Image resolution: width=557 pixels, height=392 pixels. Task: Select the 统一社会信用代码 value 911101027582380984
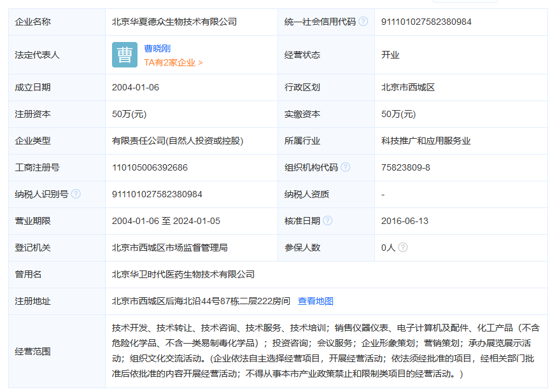pyautogui.click(x=427, y=22)
